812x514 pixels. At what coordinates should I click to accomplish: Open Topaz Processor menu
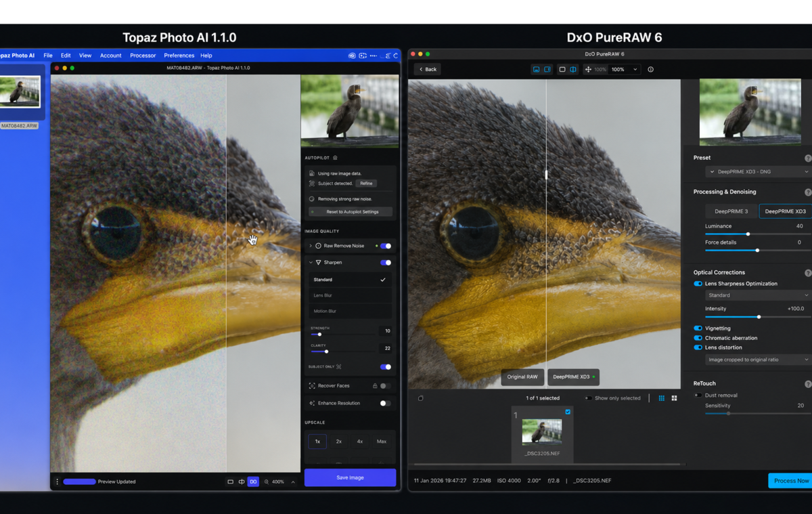pos(143,56)
